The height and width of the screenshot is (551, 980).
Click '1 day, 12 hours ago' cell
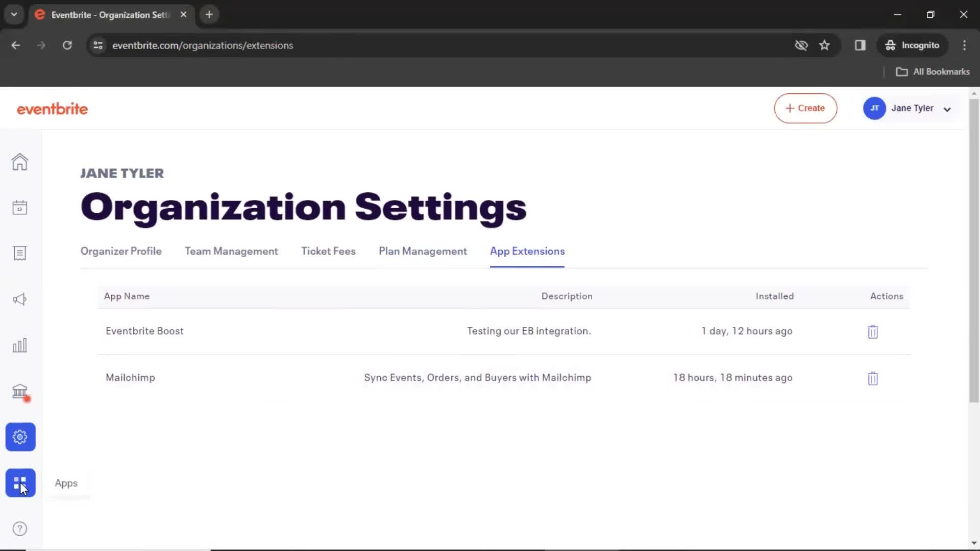pos(747,331)
